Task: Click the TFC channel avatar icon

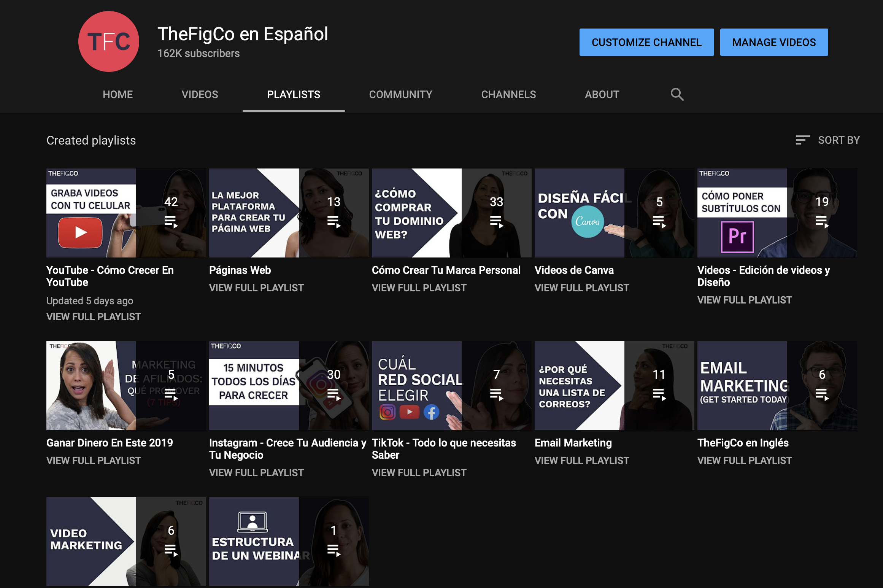Action: click(x=108, y=41)
